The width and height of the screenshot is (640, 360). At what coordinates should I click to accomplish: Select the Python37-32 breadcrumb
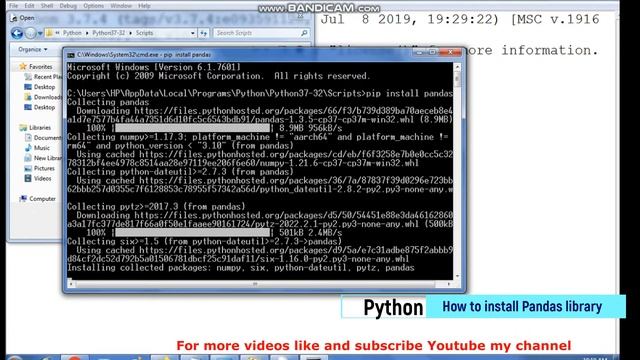(x=108, y=33)
